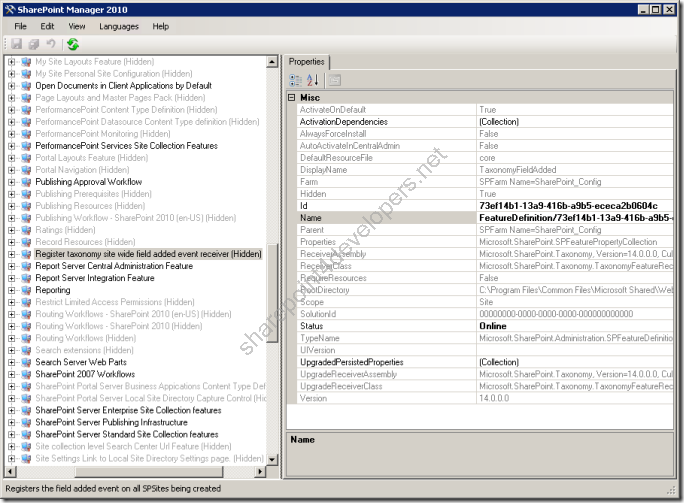Click the green Refresh toolbar icon
Image resolution: width=684 pixels, height=503 pixels.
point(73,44)
